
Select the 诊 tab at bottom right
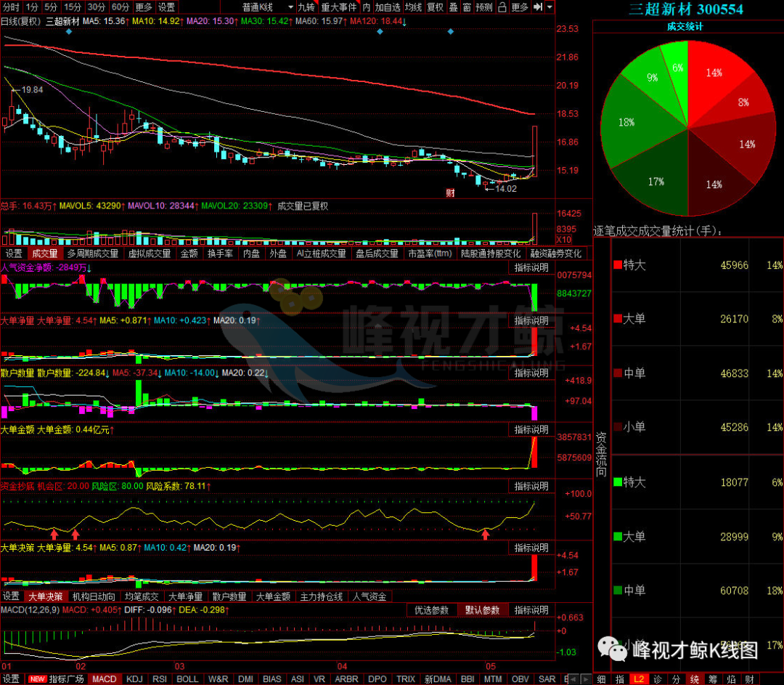(x=658, y=679)
